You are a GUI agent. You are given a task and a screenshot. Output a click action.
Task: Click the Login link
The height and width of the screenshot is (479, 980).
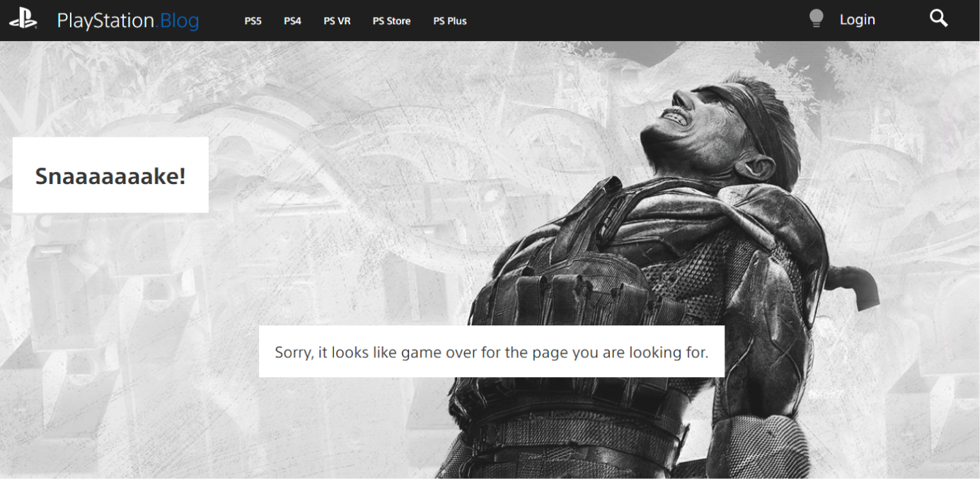pos(857,20)
